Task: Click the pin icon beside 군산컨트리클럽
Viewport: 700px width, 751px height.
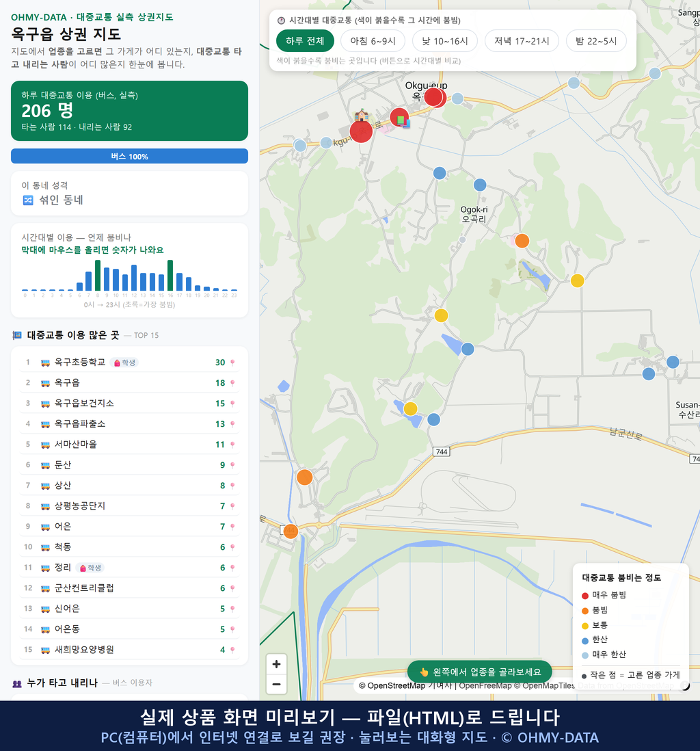Action: coord(232,588)
